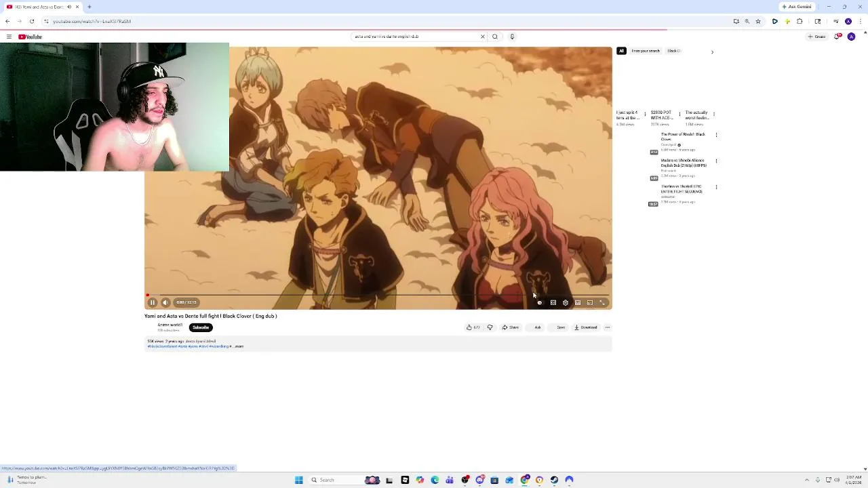This screenshot has height=488, width=868.
Task: Click the Share button
Action: pyautogui.click(x=511, y=327)
